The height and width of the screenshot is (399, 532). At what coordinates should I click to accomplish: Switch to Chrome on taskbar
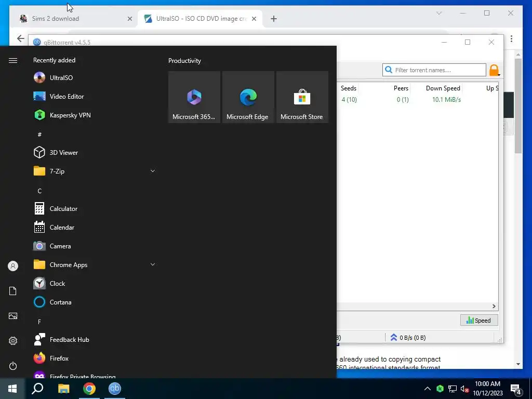pyautogui.click(x=89, y=389)
